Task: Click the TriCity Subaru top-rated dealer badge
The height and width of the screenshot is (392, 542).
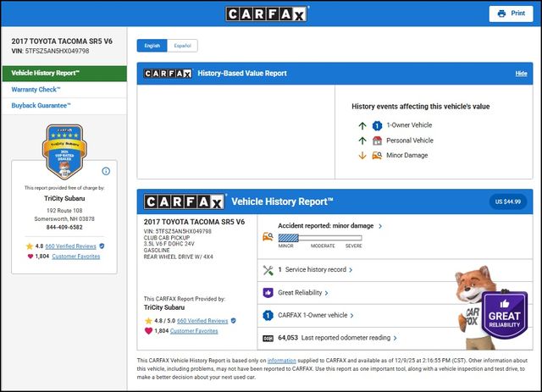Action: tap(64, 153)
